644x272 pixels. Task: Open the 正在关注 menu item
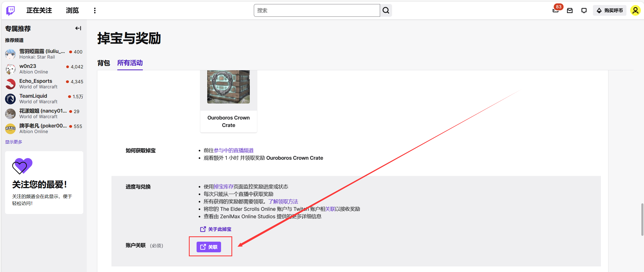pyautogui.click(x=39, y=10)
